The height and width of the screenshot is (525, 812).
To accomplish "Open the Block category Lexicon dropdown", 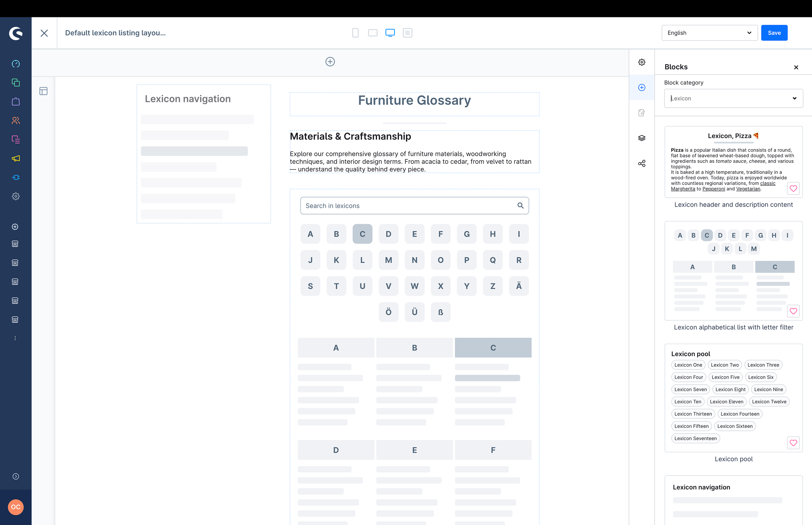I will 733,98.
